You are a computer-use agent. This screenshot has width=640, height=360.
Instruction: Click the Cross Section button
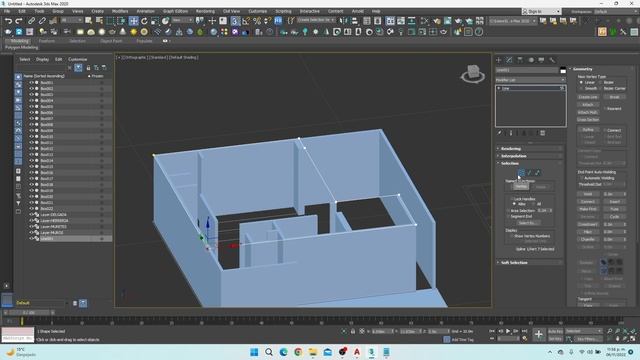point(588,120)
